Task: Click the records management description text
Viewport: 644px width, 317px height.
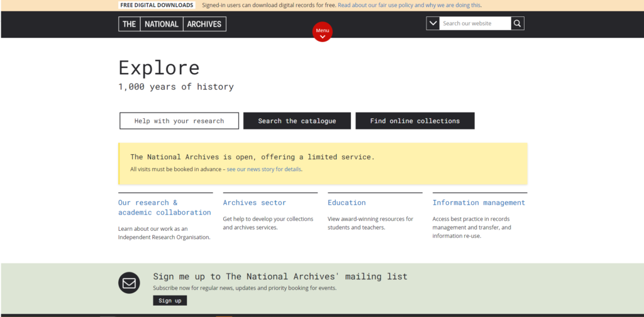Action: (472, 228)
